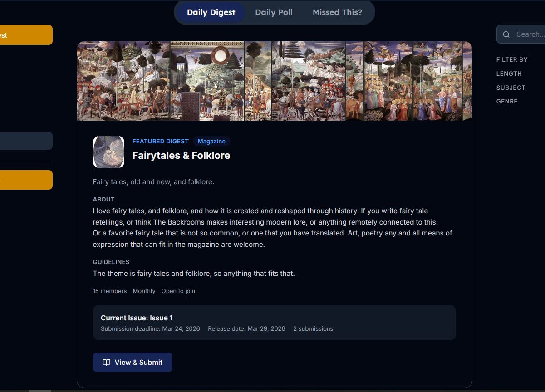Image resolution: width=545 pixels, height=392 pixels.
Task: Click the 2 submissions count
Action: click(x=313, y=328)
